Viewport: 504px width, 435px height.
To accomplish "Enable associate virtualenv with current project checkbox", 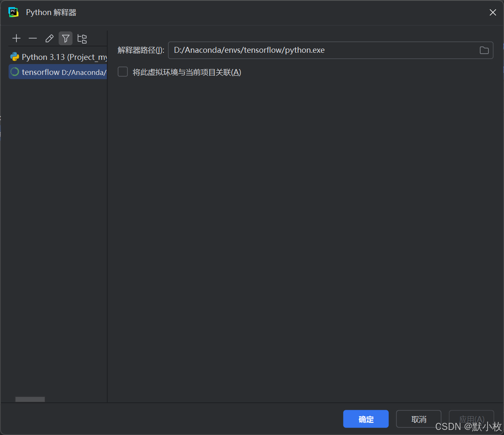I will [x=123, y=72].
